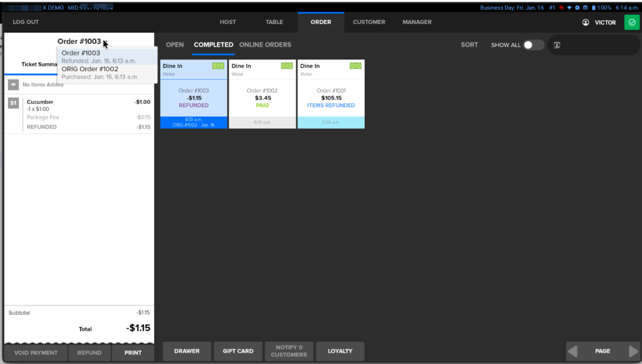Screen dimensions: 642x364
Task: Go to next page with right arrow
Action: [632, 351]
